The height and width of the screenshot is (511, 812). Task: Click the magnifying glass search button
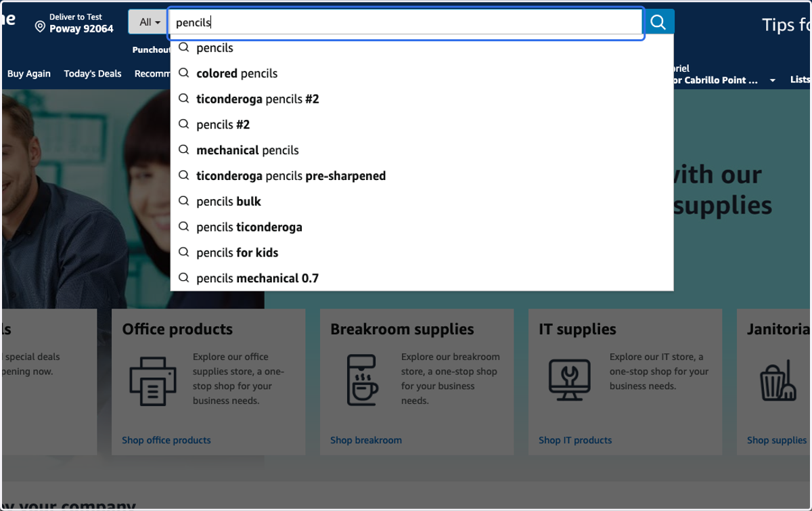pos(658,22)
